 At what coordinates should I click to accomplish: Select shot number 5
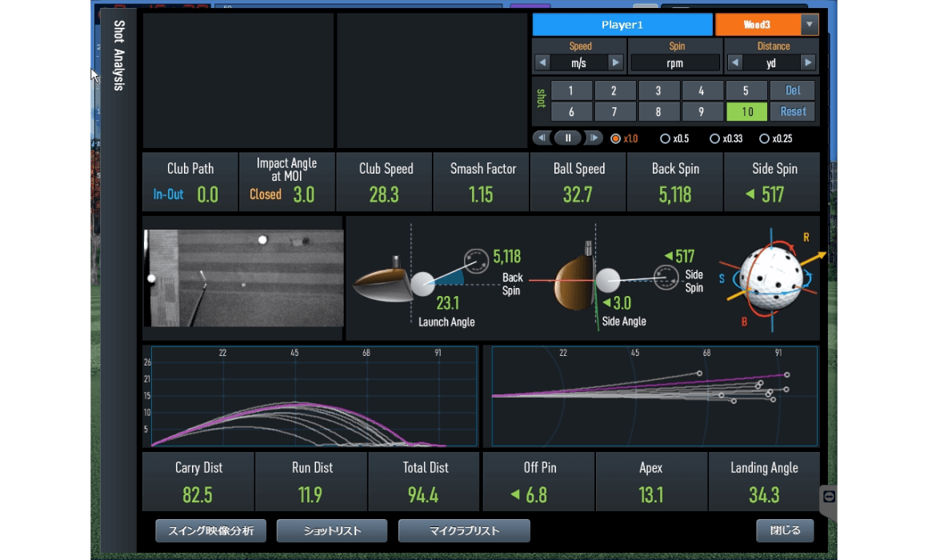pyautogui.click(x=746, y=90)
